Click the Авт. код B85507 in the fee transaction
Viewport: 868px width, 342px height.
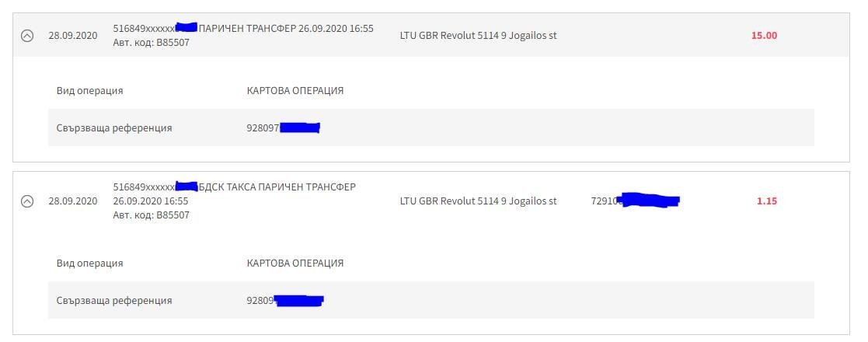pos(151,215)
